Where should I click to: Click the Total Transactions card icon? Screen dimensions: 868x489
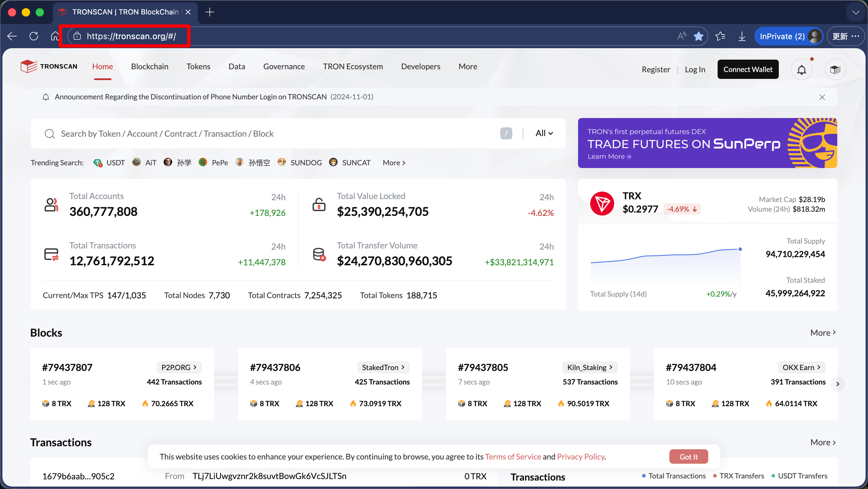pyautogui.click(x=51, y=254)
